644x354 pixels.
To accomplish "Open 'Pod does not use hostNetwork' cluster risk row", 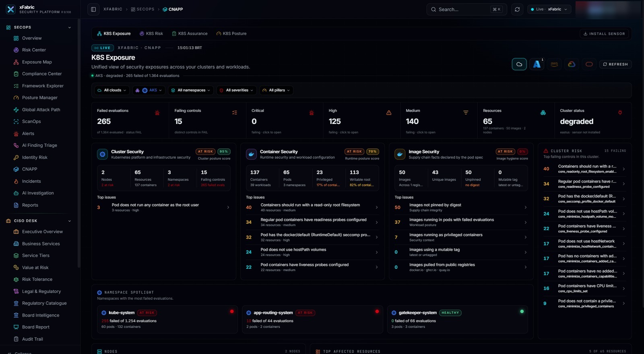I will 585,244.
